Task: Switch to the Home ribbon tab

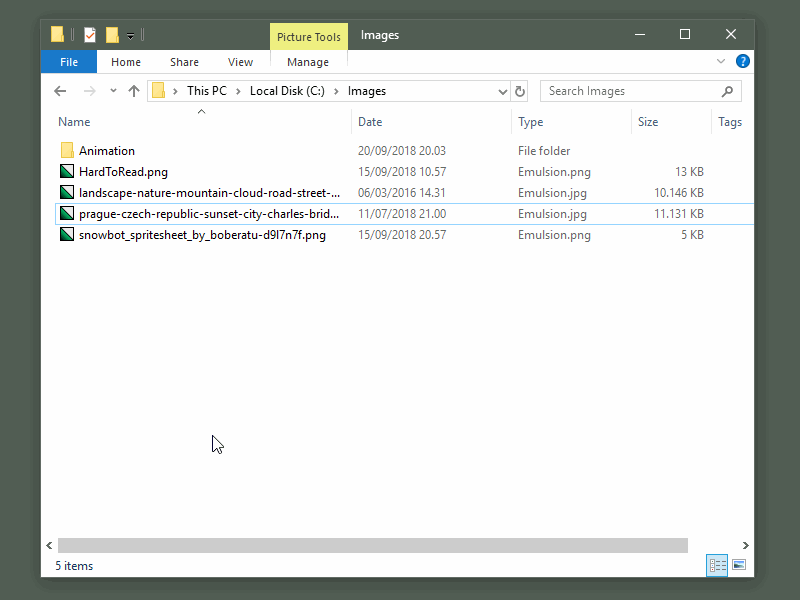Action: click(x=126, y=62)
